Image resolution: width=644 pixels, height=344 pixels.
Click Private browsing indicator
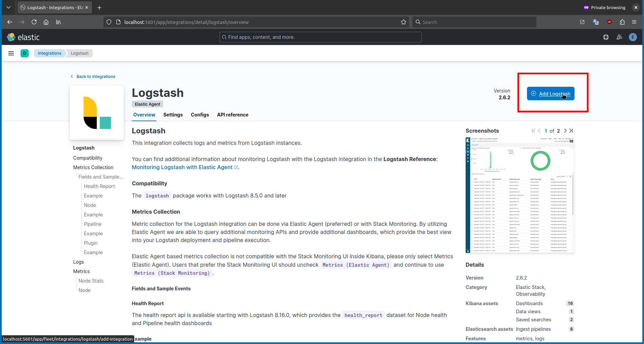[604, 7]
